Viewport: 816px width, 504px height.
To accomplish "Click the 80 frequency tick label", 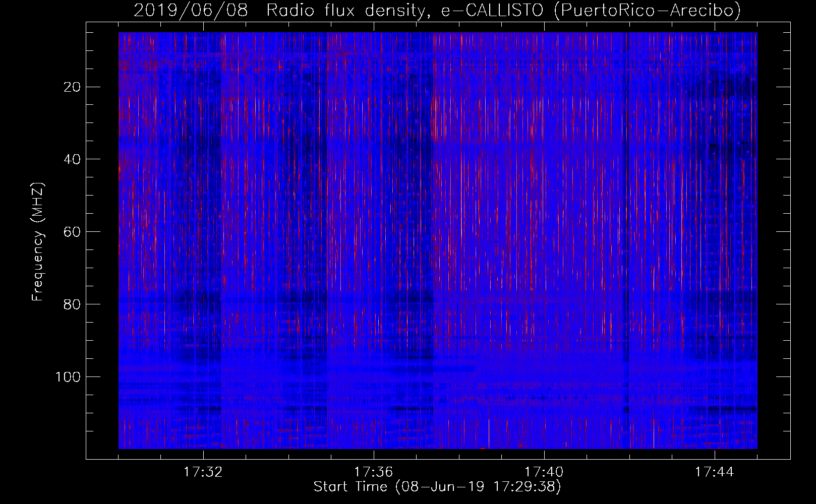I will pos(72,305).
